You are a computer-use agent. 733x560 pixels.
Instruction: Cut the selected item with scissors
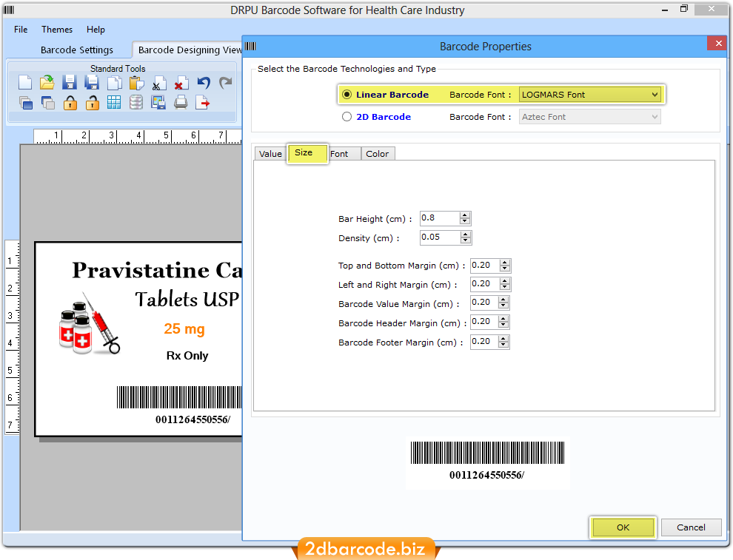pyautogui.click(x=159, y=83)
